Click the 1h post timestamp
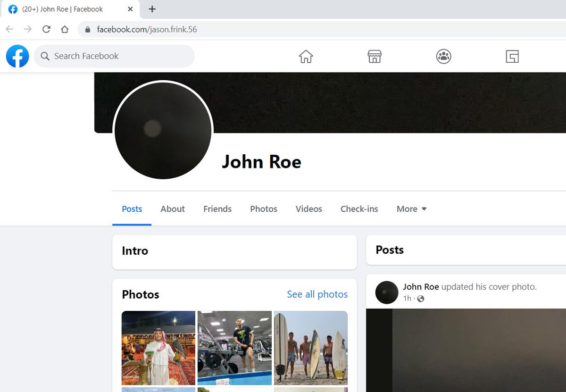 click(407, 299)
